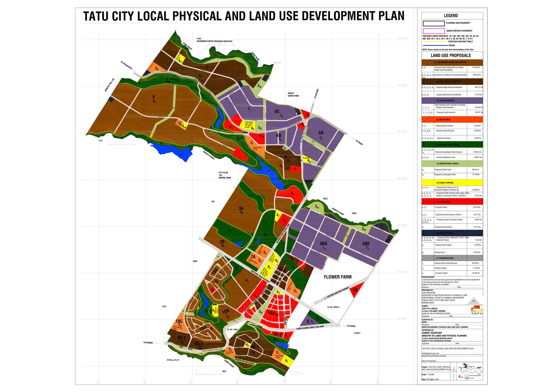Viewport: 554px width, 392px height.
Task: Select the navy Public Utilities legend band
Action: [452, 233]
